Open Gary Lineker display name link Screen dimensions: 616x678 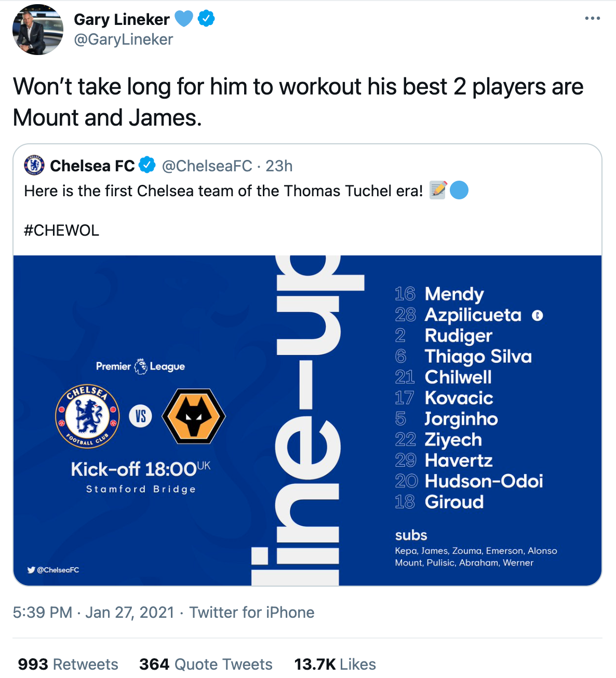[x=122, y=19]
